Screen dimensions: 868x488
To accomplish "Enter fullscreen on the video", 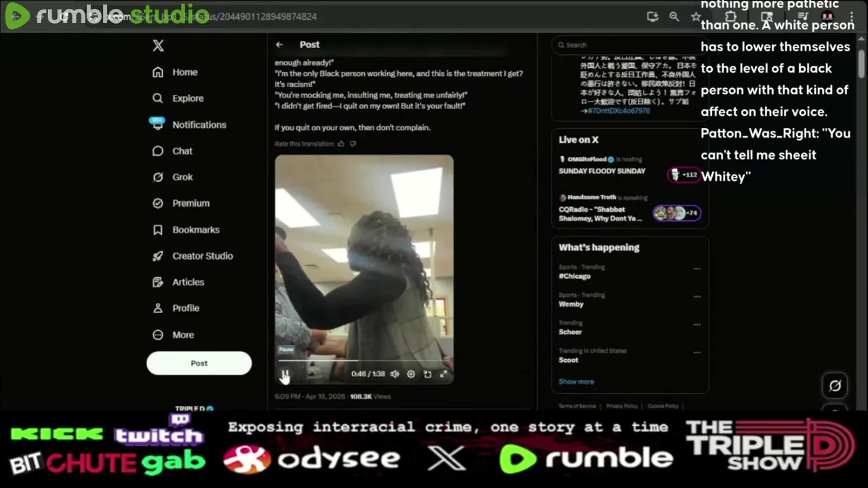I will tap(443, 374).
